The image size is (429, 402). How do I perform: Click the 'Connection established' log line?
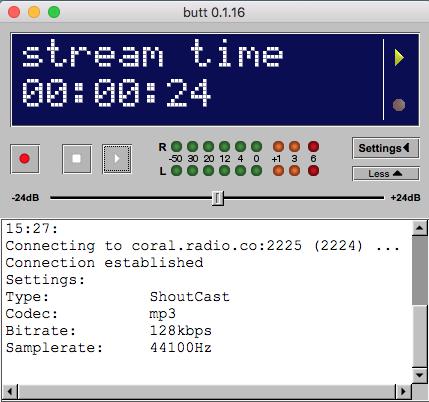104,263
